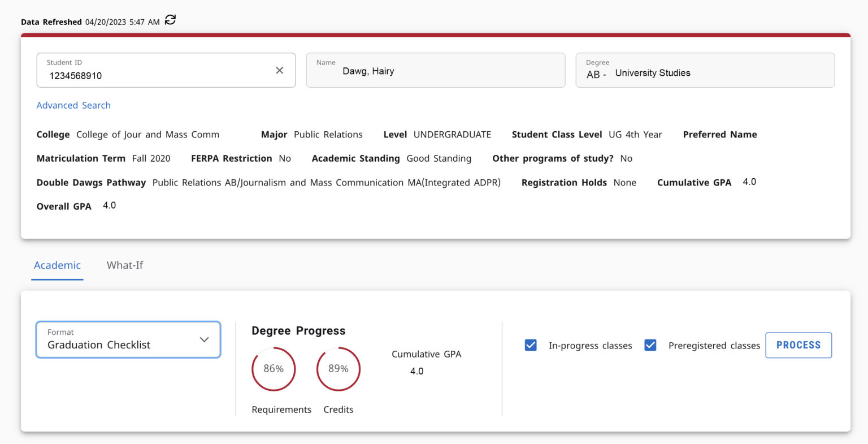
Task: Click the PROCESS button
Action: click(798, 345)
